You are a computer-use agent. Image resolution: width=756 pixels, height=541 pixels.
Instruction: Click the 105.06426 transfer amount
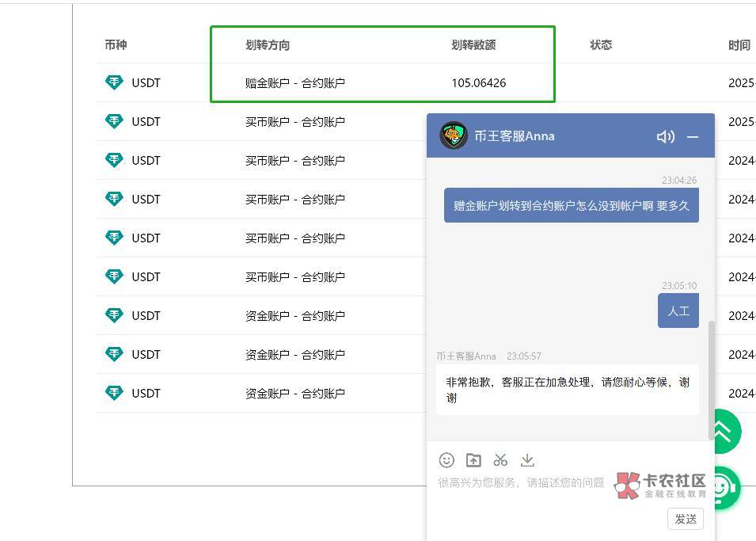click(479, 82)
